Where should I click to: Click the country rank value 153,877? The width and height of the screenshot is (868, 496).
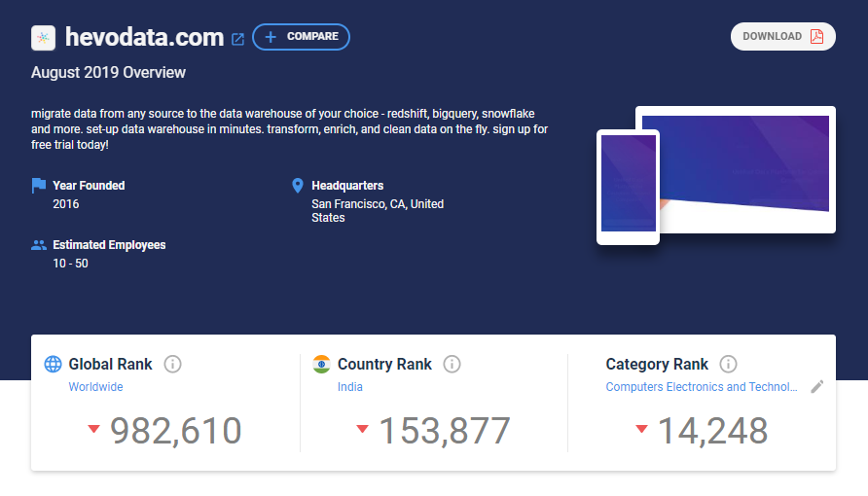(x=445, y=431)
